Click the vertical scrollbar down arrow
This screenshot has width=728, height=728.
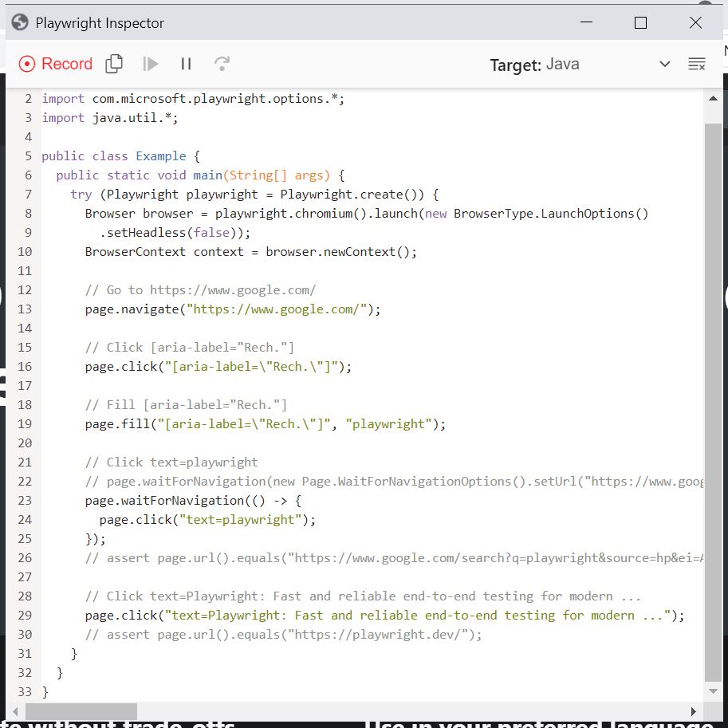713,691
